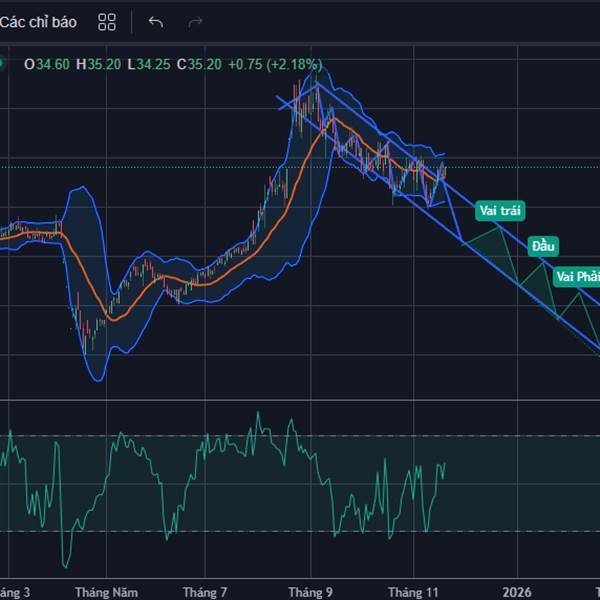Click the Redo arrow icon
The height and width of the screenshot is (600, 600).
tap(196, 22)
